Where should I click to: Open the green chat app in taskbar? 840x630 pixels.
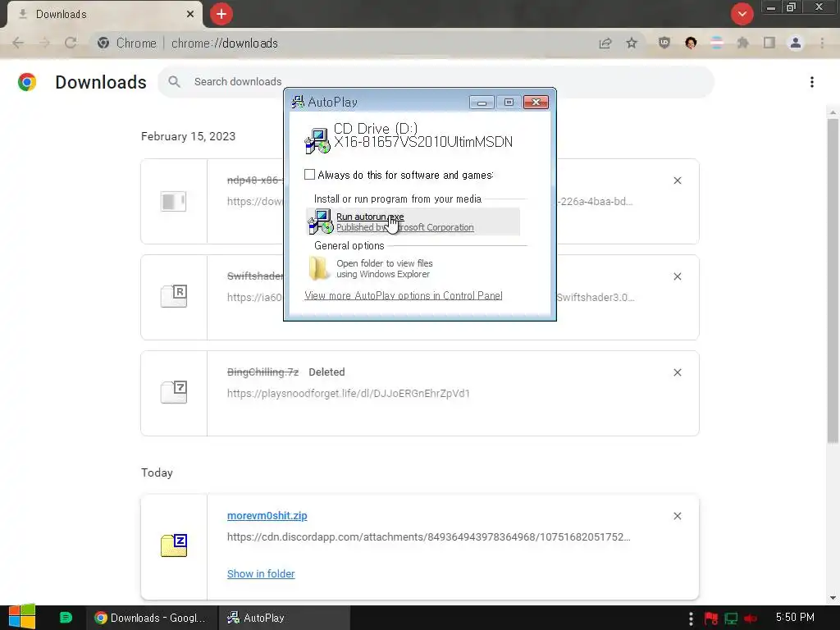66,618
